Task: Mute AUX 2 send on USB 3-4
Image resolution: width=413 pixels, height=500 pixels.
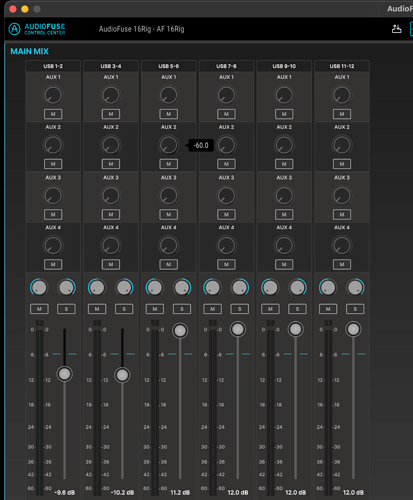Action: tap(111, 164)
